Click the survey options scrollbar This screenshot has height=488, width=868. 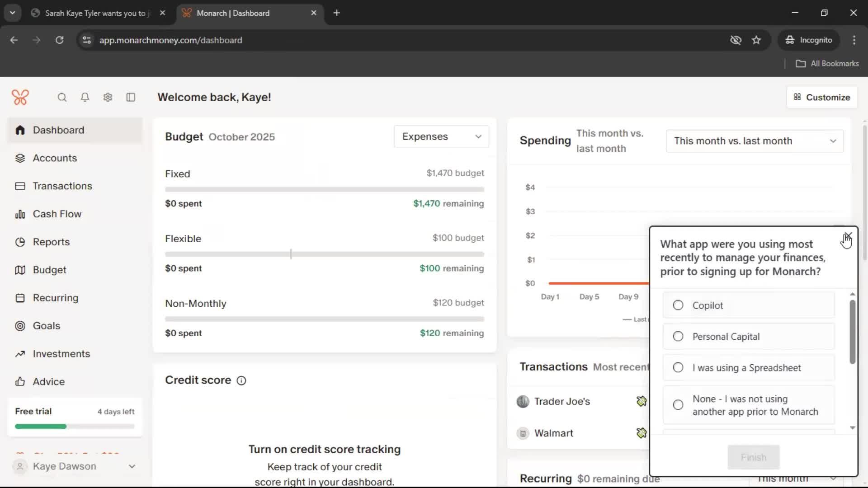(852, 332)
